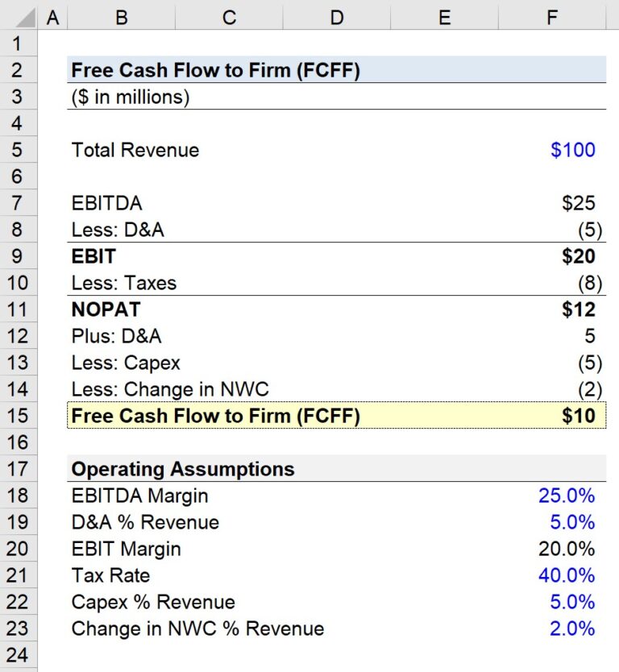Select column F header
The height and width of the screenshot is (672, 619).
click(x=551, y=16)
